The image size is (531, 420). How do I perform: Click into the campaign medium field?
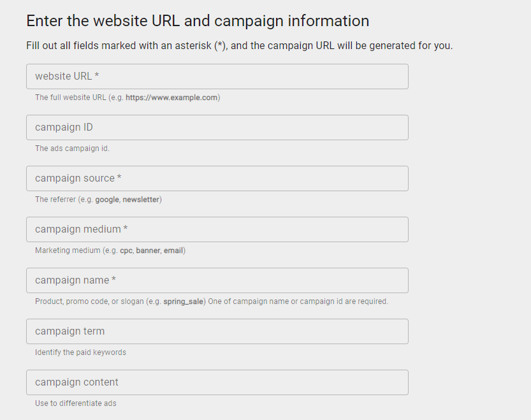click(x=217, y=229)
